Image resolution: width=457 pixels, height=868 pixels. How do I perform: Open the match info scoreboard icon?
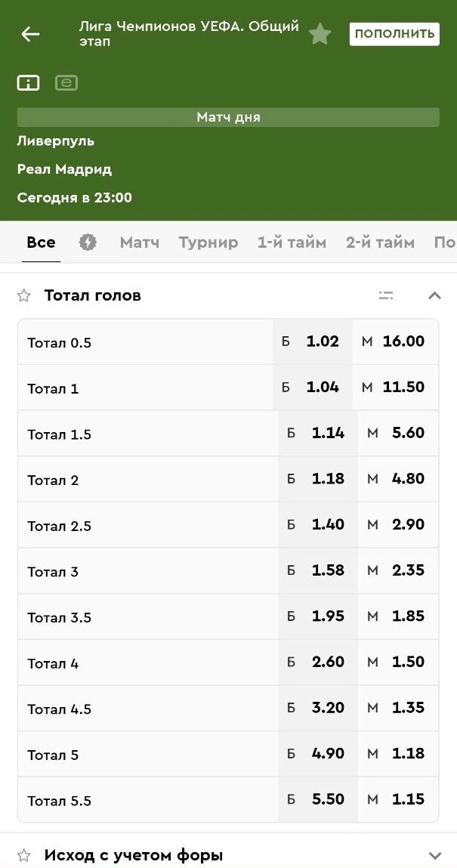pyautogui.click(x=29, y=83)
